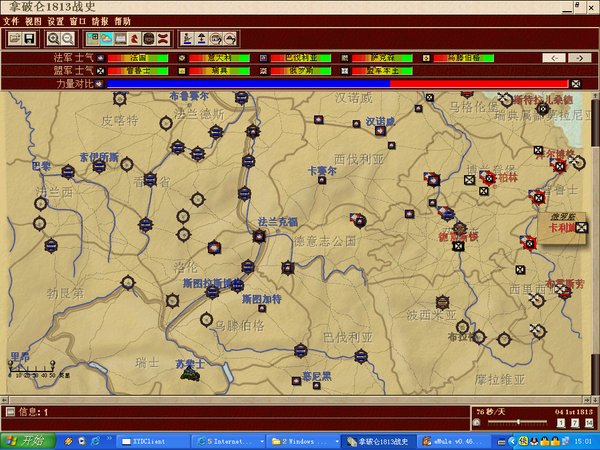Click the 法兰克福 city unit marker

259,236
